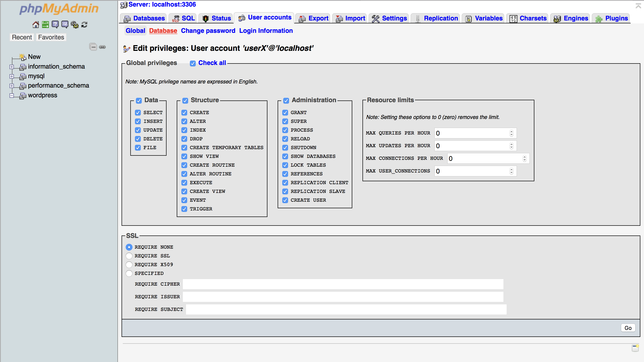
Task: Toggle the Data group checkbox
Action: tap(139, 100)
